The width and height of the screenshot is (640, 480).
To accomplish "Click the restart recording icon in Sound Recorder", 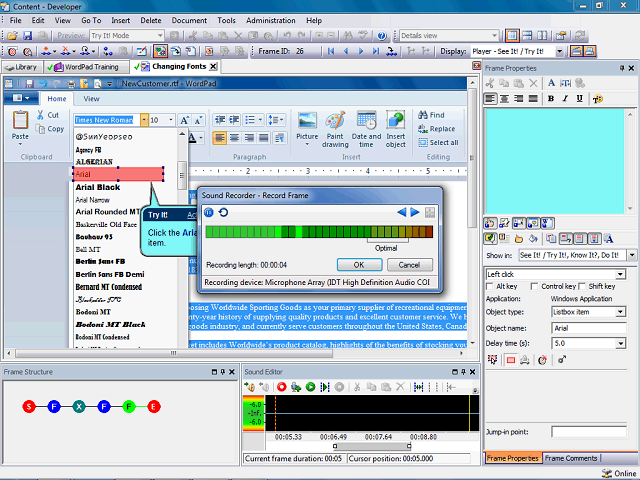I will point(223,213).
